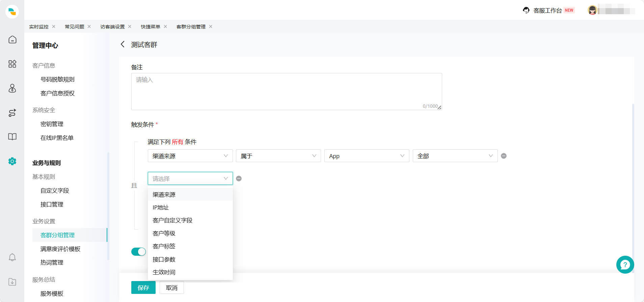The height and width of the screenshot is (302, 644).
Task: Switch to the 访客端设置 tab
Action: pyautogui.click(x=112, y=27)
